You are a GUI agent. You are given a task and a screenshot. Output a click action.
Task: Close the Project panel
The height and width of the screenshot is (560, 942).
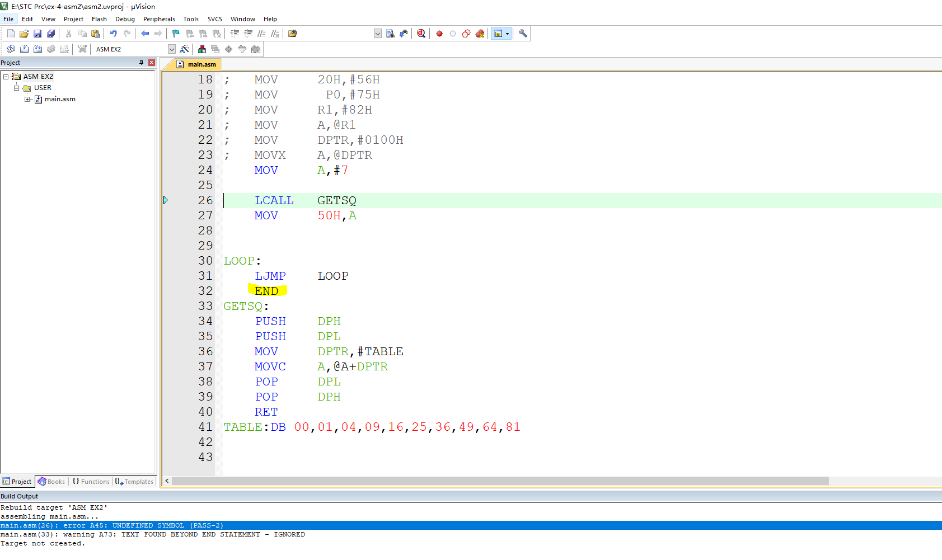(x=152, y=63)
